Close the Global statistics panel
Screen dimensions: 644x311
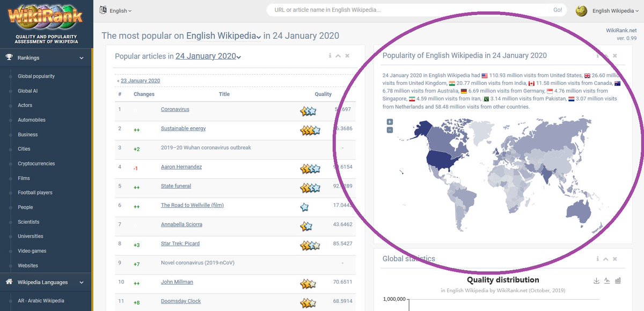(615, 259)
